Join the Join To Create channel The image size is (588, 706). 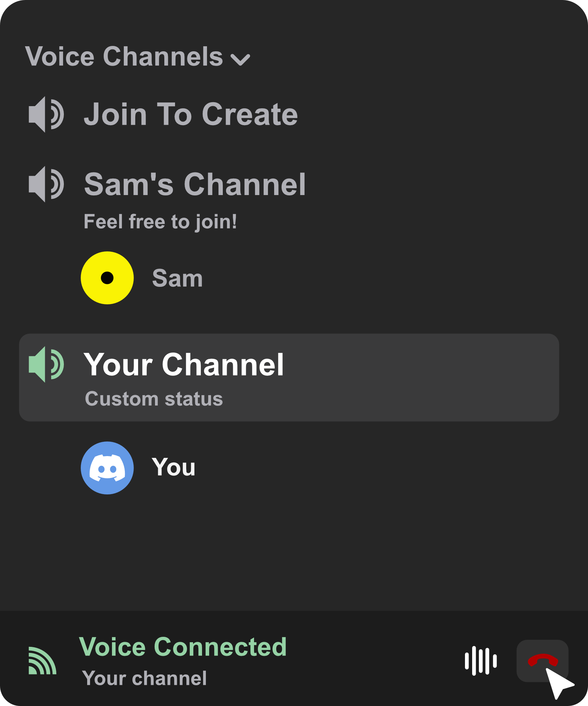[190, 114]
